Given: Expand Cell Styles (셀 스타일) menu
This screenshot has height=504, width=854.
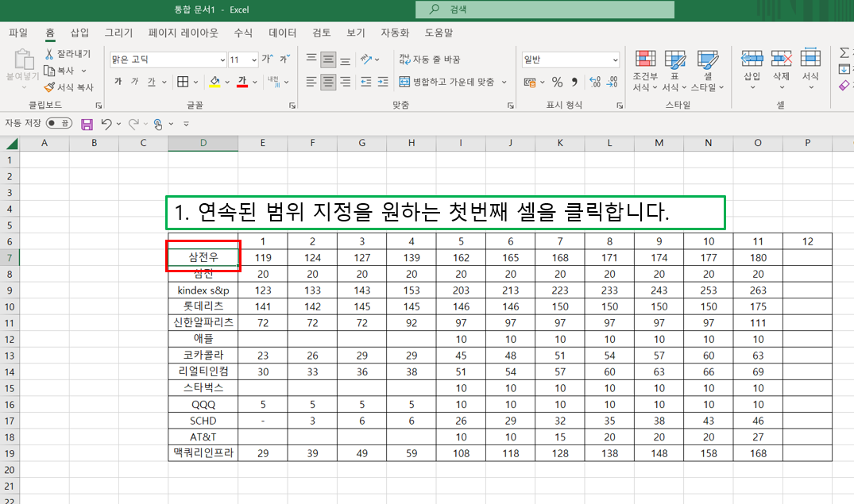Looking at the screenshot, I should point(707,71).
